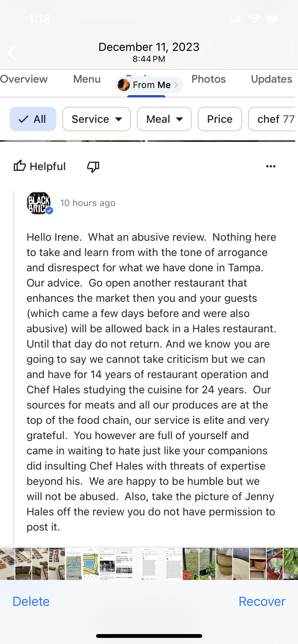Tap the thumbs-up Helpful icon
Screen dimensions: 298x644
pyautogui.click(x=20, y=166)
